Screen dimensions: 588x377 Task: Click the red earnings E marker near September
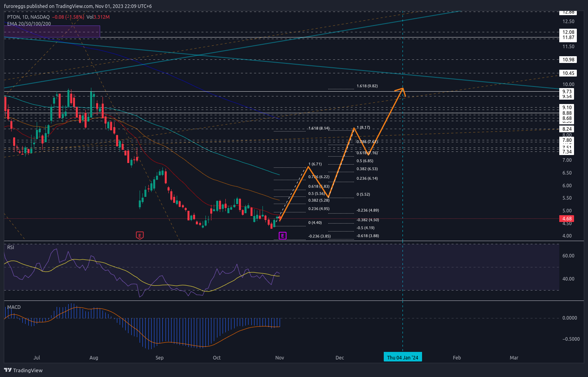click(140, 236)
